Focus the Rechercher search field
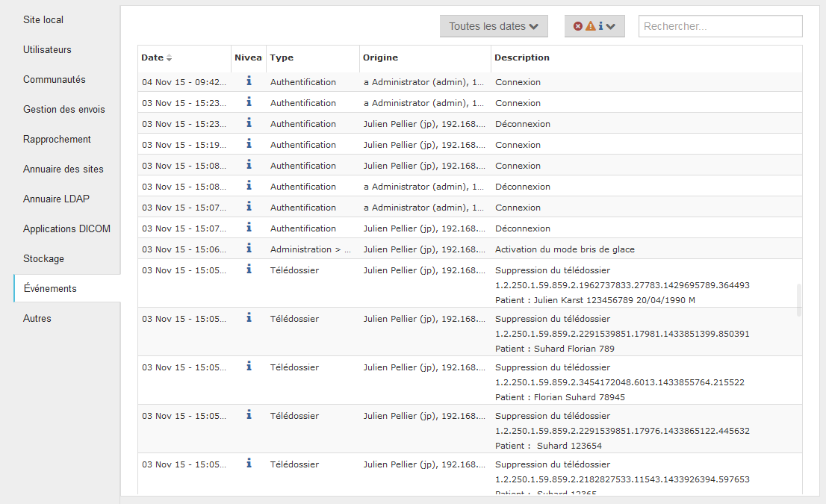Viewport: 826px width, 504px height. point(720,26)
